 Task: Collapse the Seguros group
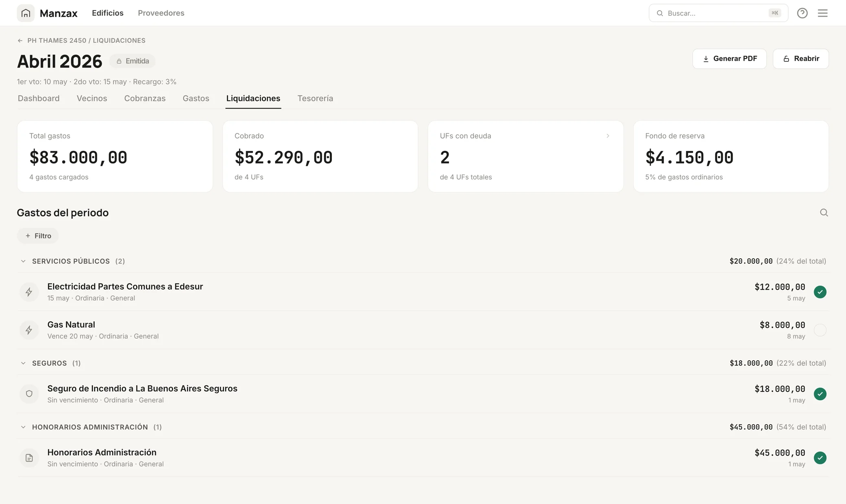click(x=23, y=363)
